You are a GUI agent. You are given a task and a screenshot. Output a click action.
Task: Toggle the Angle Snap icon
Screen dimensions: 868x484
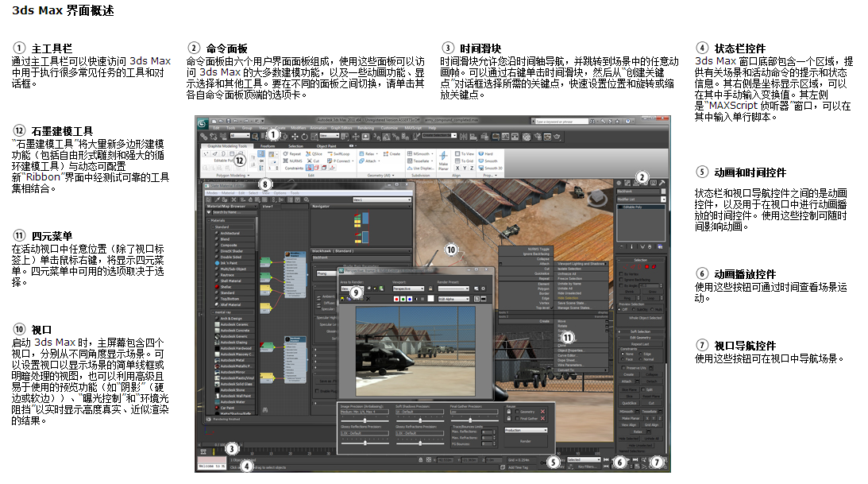tap(387, 136)
